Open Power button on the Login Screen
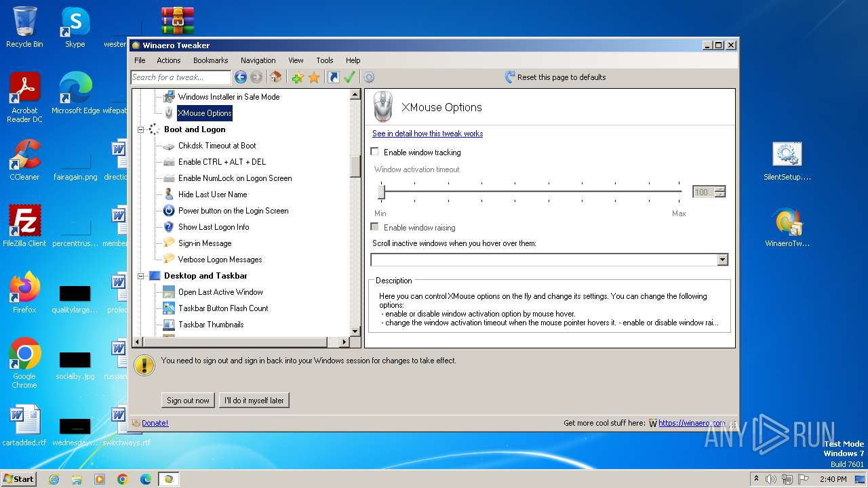 233,211
